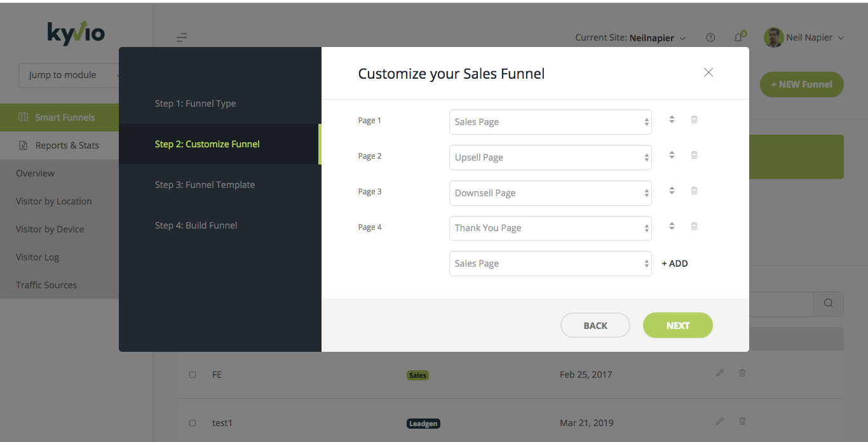Image resolution: width=868 pixels, height=442 pixels.
Task: Open the Page 3 Downsell Page dropdown
Action: point(550,193)
